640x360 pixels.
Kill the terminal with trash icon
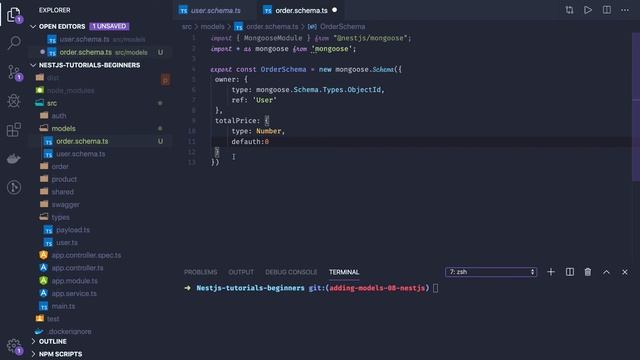[x=588, y=272]
